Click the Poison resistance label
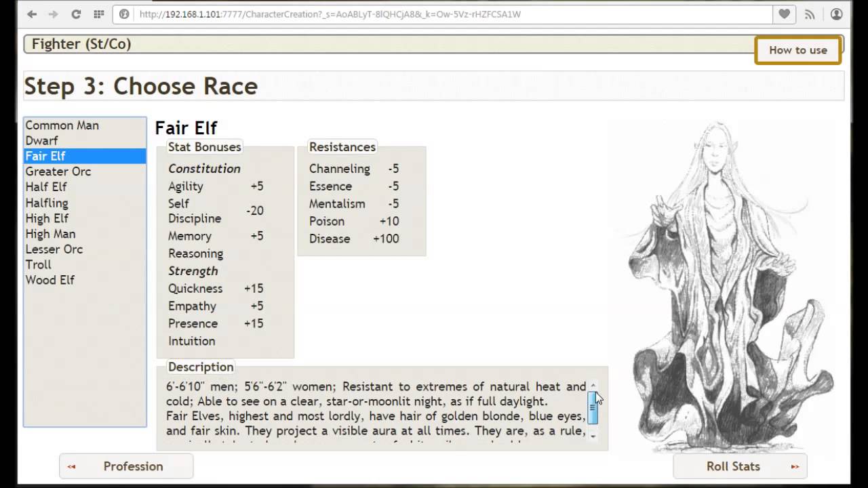Viewport: 868px width, 488px height. (327, 222)
